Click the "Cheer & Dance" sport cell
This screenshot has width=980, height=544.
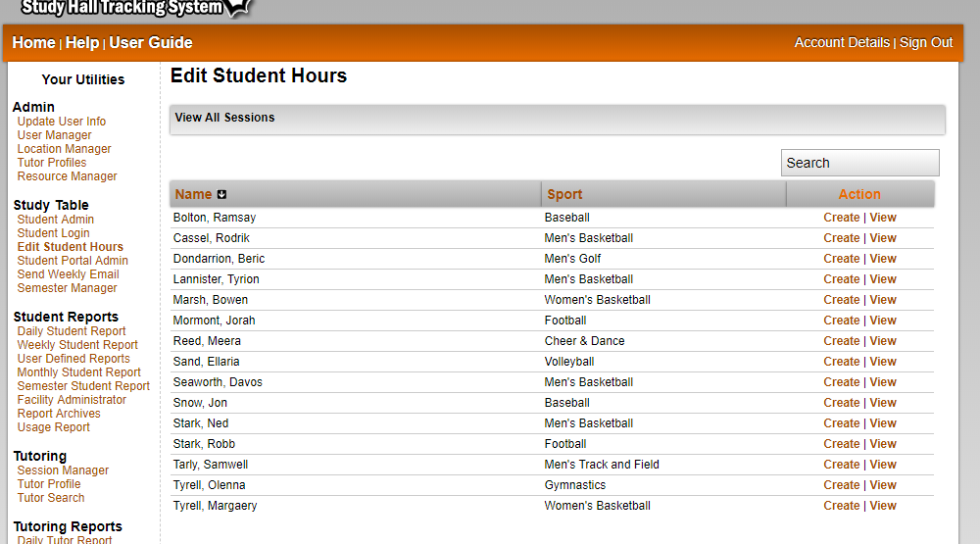(584, 341)
